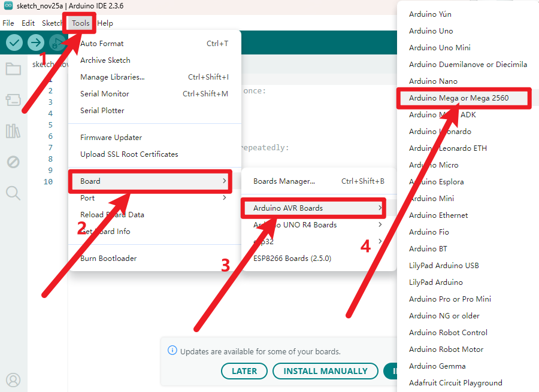The image size is (539, 392).
Task: Open the Search sidebar icon
Action: (x=13, y=193)
